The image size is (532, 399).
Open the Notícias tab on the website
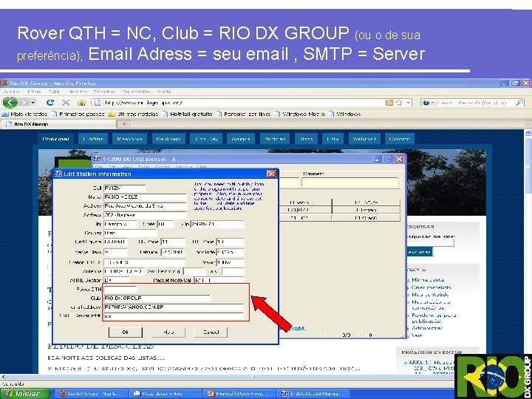tap(275, 139)
